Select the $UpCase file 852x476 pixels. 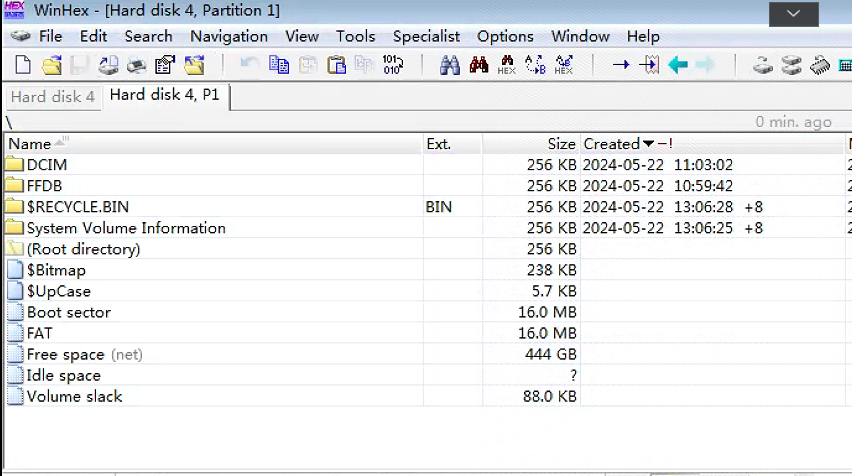59,291
